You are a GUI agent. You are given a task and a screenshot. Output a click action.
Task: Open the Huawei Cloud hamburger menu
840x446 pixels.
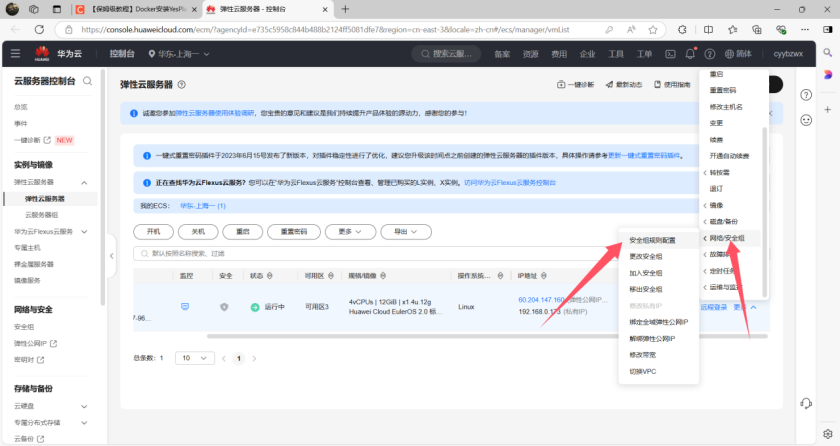tap(16, 54)
